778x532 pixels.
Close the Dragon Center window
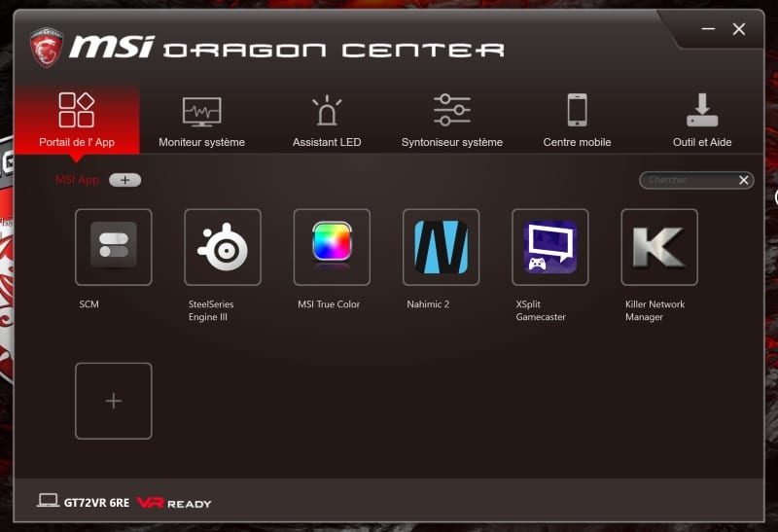tap(739, 29)
